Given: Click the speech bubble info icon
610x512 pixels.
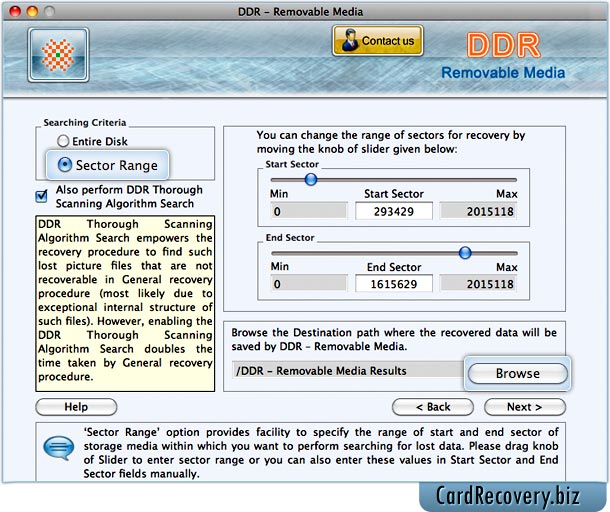Looking at the screenshot, I should pos(58,448).
